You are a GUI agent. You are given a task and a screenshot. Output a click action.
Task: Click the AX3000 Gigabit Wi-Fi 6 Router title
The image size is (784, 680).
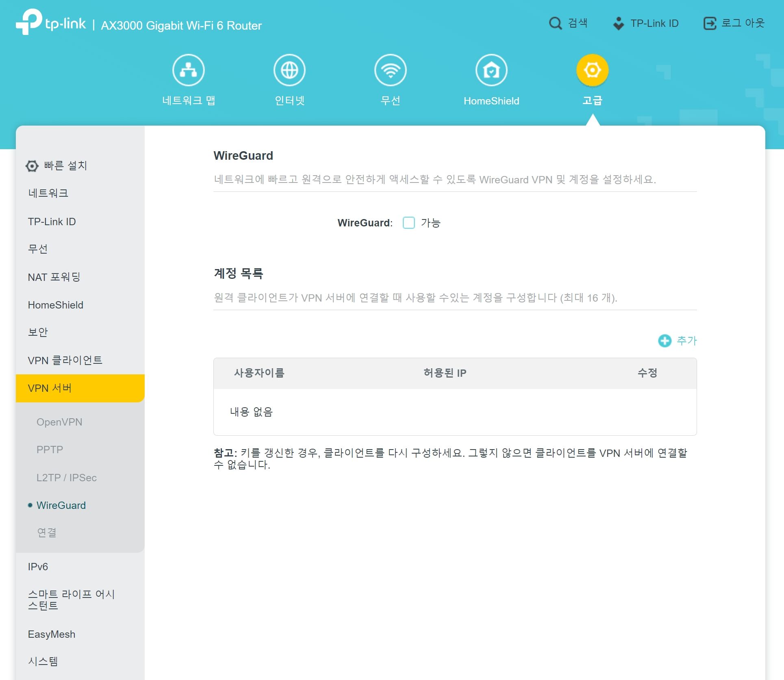(181, 26)
